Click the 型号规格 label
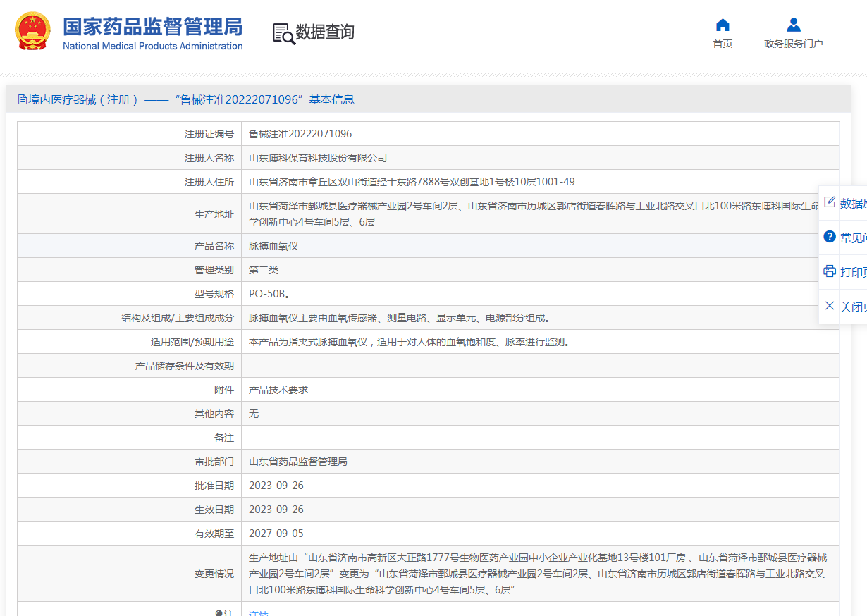This screenshot has width=867, height=616. click(214, 294)
